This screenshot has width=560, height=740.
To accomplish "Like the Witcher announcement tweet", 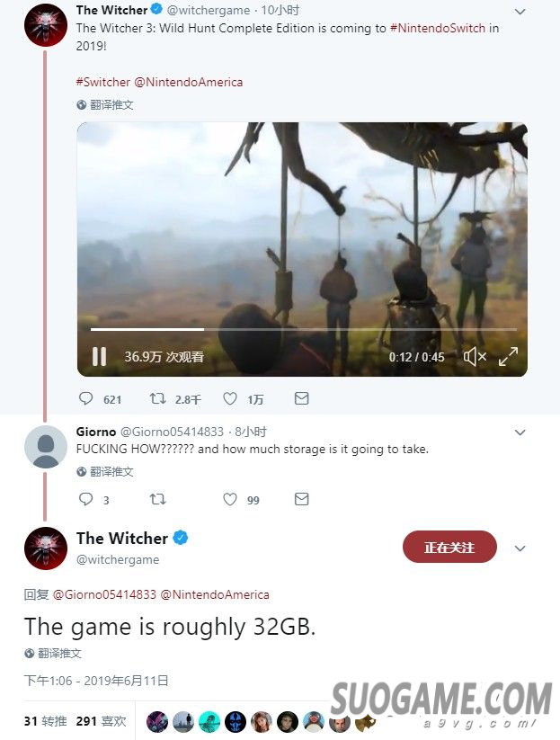I will pyautogui.click(x=230, y=399).
